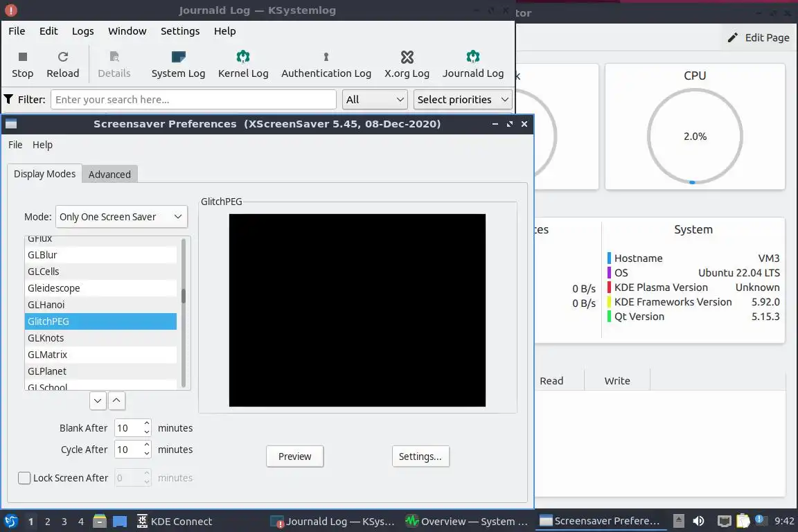Viewport: 798px width, 532px height.
Task: Open Screensaver Preferences Help menu
Action: (42, 145)
